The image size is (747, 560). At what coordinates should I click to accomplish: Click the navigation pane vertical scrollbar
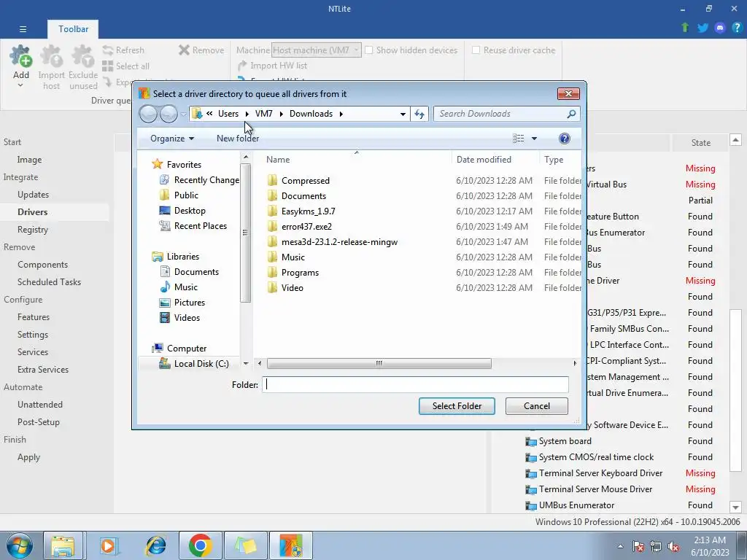pos(245,233)
